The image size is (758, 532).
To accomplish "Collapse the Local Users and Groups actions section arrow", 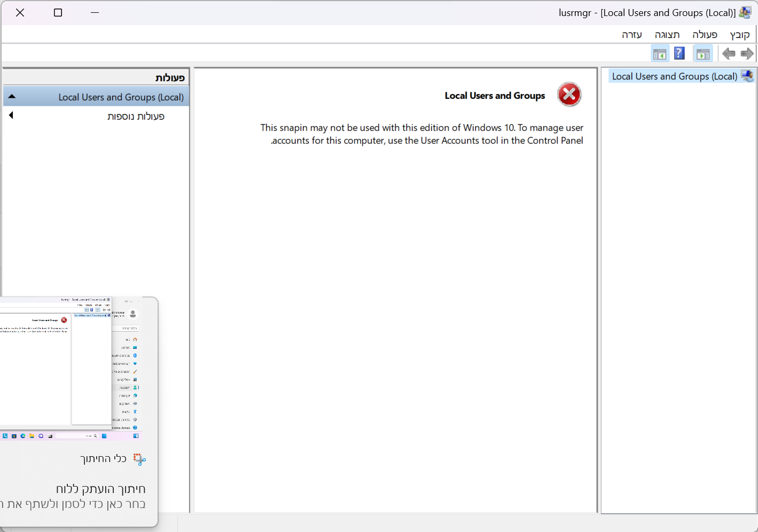I will [12, 97].
